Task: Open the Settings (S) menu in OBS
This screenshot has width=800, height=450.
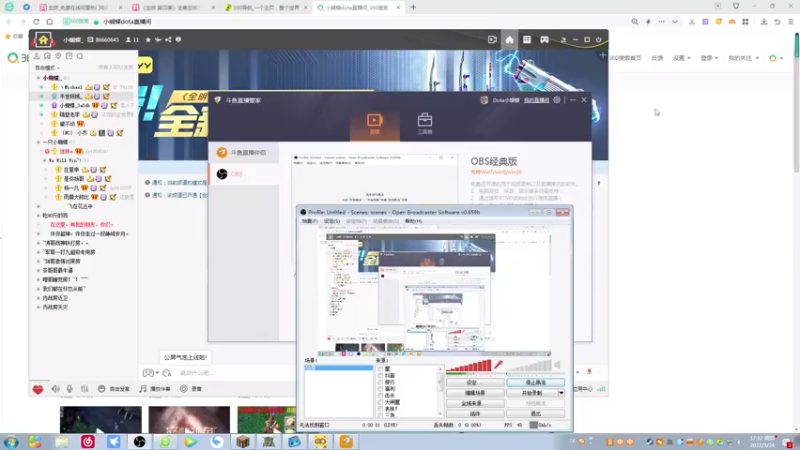Action: point(332,221)
